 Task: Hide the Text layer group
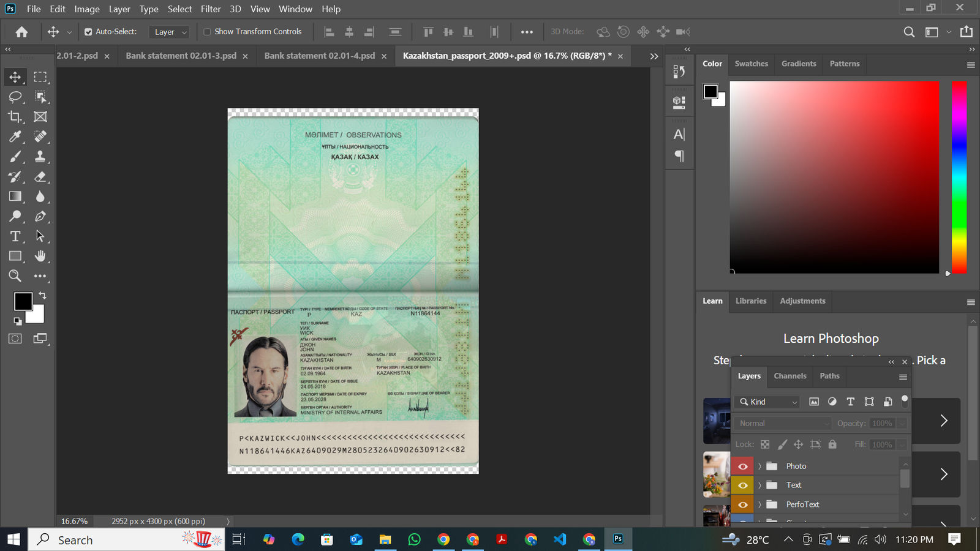pos(742,485)
